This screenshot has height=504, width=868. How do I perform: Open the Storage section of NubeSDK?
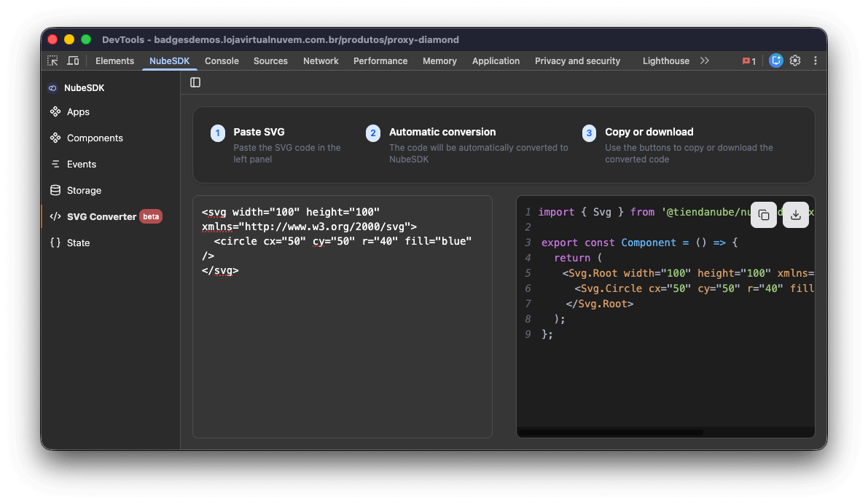pyautogui.click(x=85, y=190)
